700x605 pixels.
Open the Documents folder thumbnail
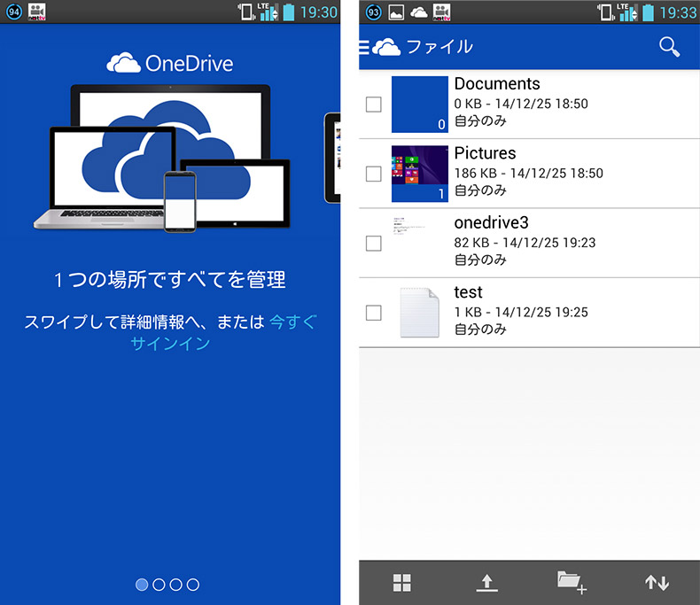[x=420, y=105]
